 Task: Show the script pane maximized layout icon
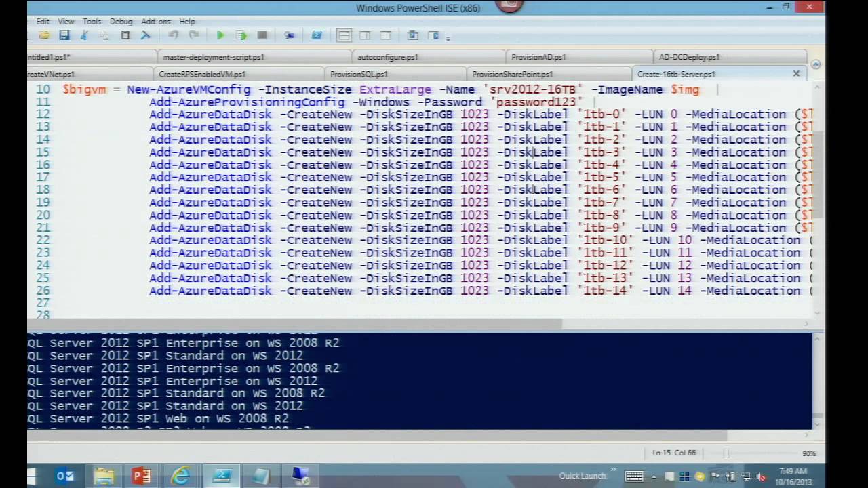coord(385,35)
